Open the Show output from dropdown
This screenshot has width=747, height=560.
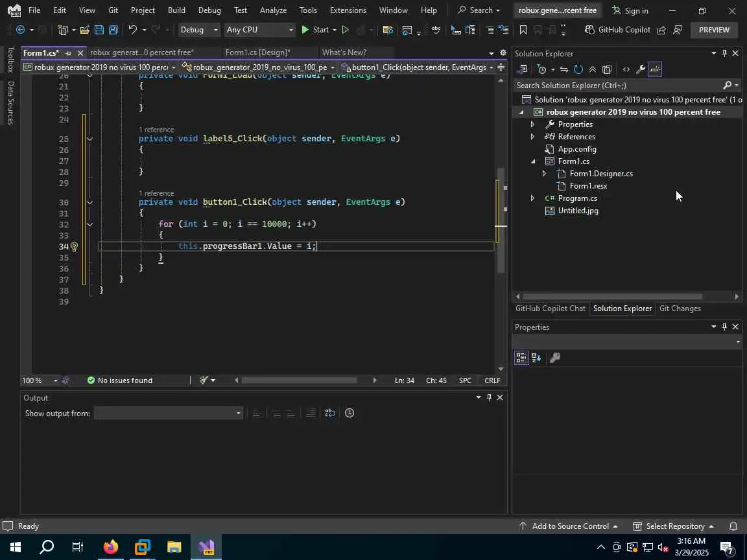click(x=168, y=414)
